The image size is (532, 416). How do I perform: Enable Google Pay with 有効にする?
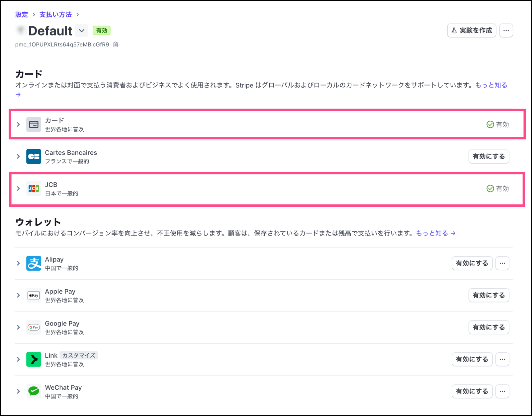(488, 327)
